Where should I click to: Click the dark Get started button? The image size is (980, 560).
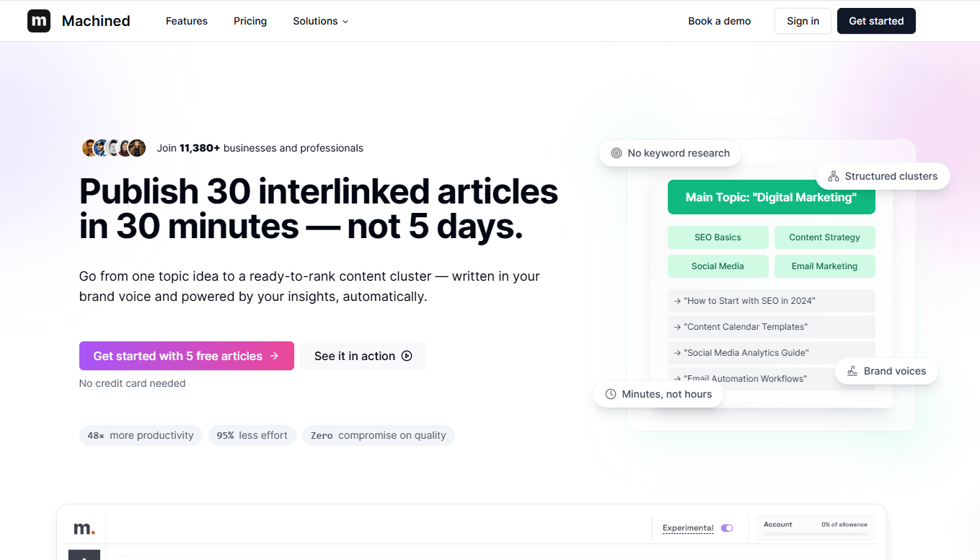(876, 21)
